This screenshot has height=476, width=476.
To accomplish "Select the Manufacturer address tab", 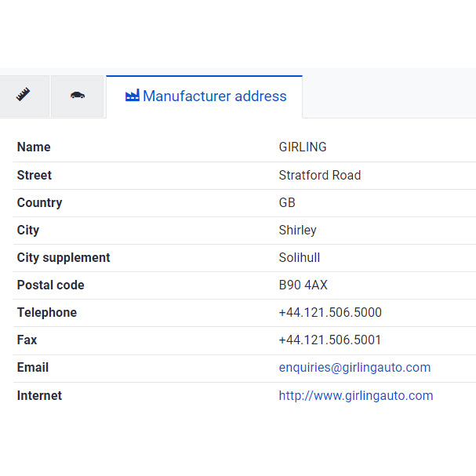I will pyautogui.click(x=205, y=96).
